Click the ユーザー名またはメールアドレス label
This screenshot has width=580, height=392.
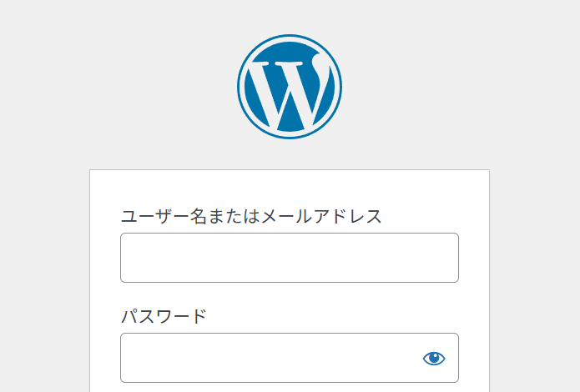click(x=251, y=217)
